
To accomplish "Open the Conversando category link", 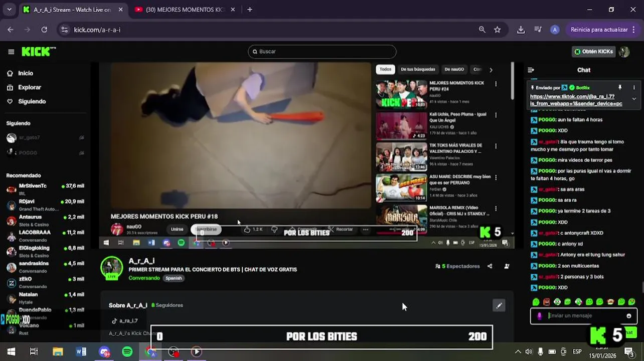I will pyautogui.click(x=144, y=278).
